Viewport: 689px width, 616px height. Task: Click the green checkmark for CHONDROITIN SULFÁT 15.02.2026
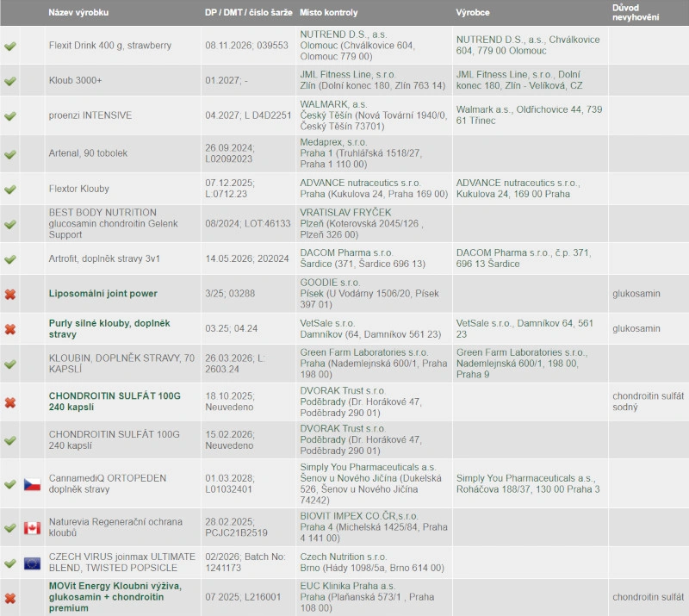coord(10,440)
